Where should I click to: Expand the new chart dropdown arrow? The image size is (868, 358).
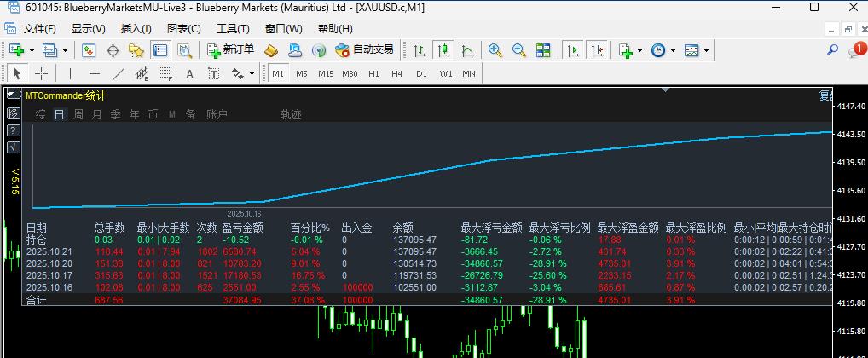pos(32,51)
